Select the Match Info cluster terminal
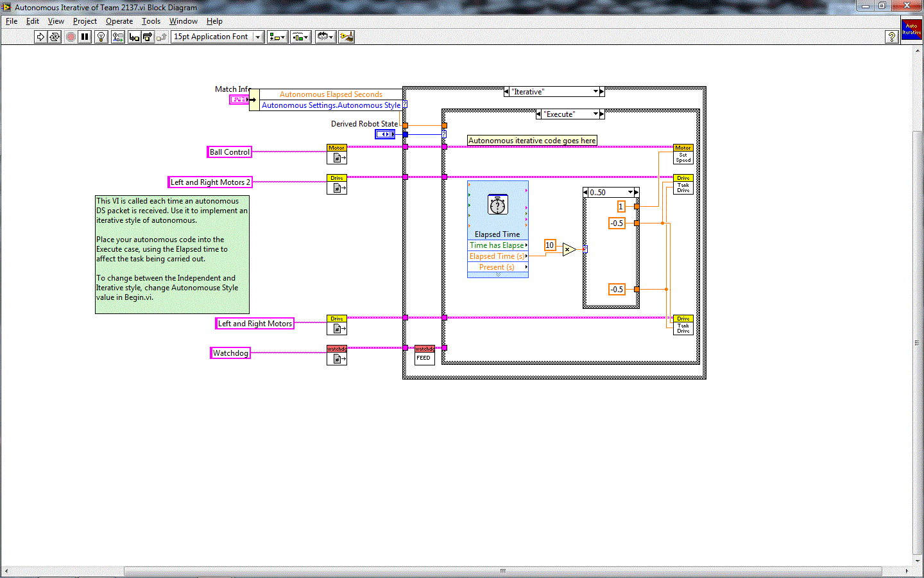 239,100
